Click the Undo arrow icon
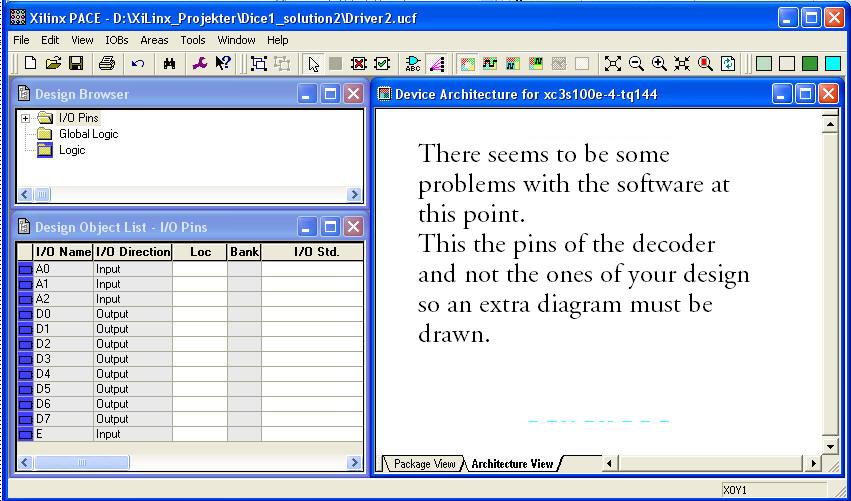 point(138,64)
